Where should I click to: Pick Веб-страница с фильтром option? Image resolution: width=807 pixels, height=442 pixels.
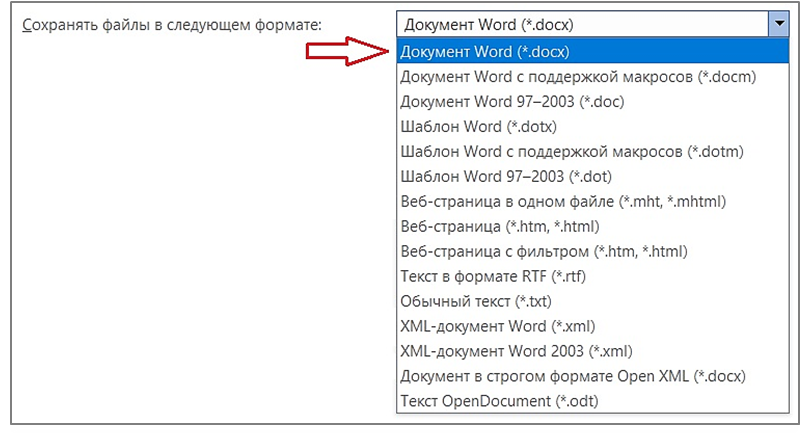pyautogui.click(x=543, y=252)
